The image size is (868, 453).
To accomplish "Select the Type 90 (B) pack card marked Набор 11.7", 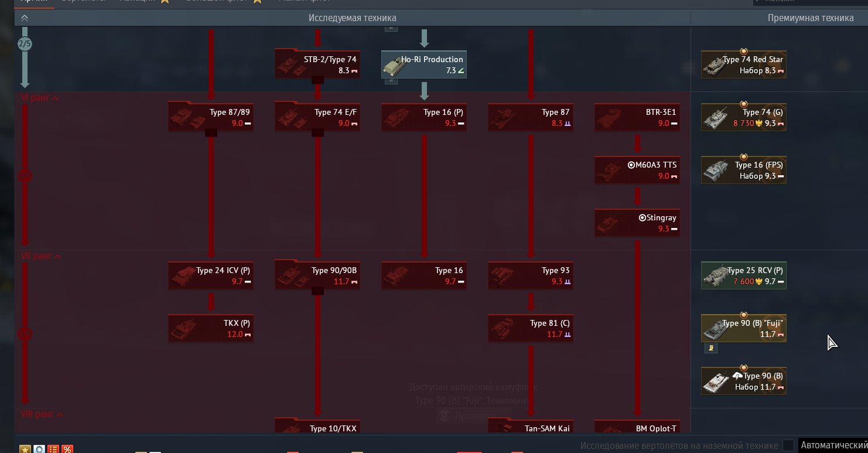I will coord(744,381).
